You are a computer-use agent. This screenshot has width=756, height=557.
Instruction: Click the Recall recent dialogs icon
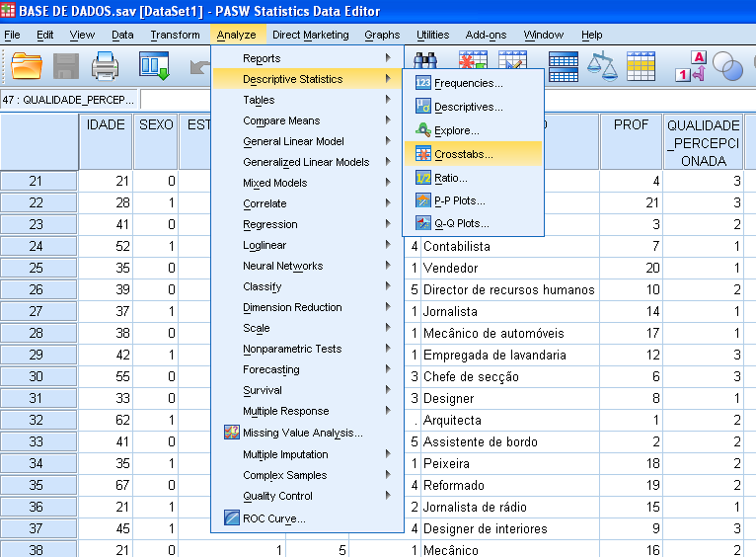coord(154,65)
